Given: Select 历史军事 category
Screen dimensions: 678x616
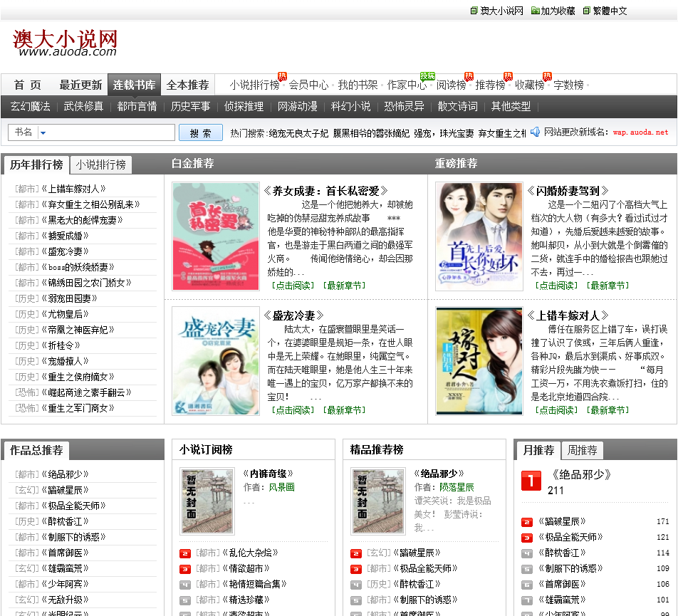Looking at the screenshot, I should 190,106.
